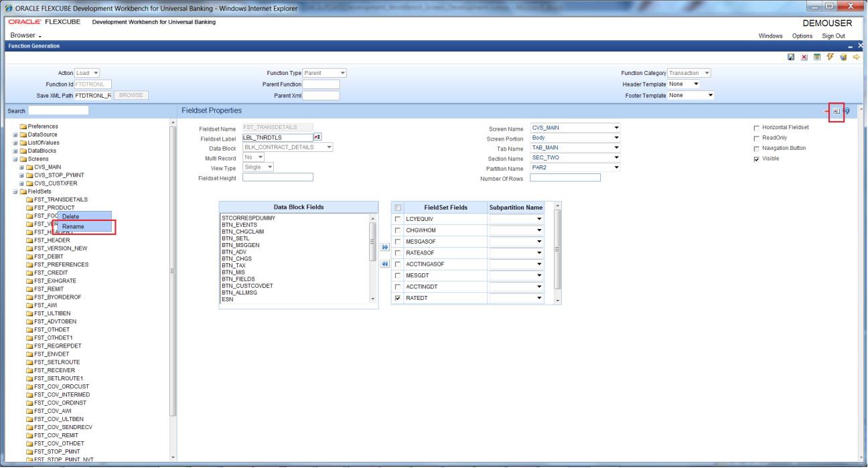Image resolution: width=868 pixels, height=468 pixels.
Task: Click the Number Of Rows input field
Action: (565, 177)
